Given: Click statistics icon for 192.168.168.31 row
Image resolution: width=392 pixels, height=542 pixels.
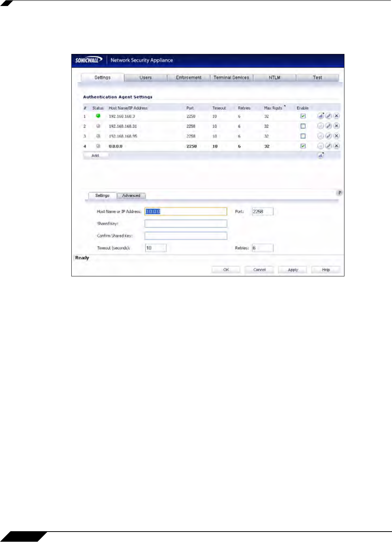Looking at the screenshot, I should [320, 126].
